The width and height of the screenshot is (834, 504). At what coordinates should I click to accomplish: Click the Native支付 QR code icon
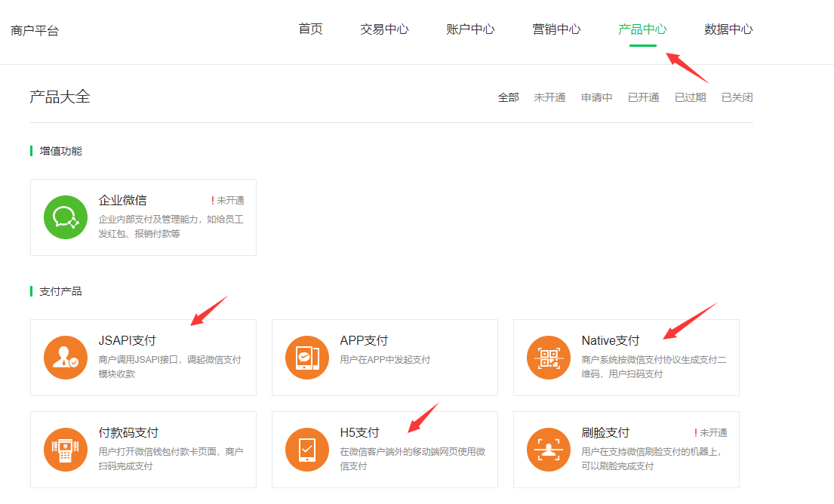coord(549,358)
